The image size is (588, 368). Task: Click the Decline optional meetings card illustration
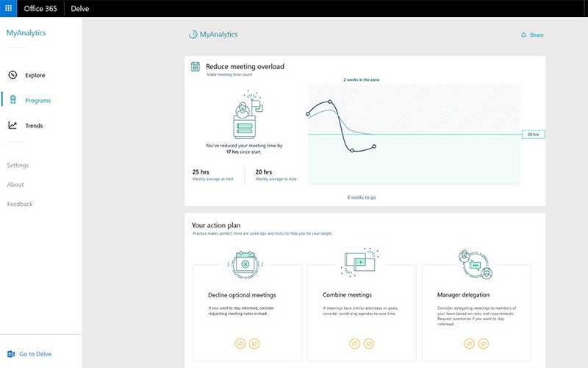pos(243,264)
